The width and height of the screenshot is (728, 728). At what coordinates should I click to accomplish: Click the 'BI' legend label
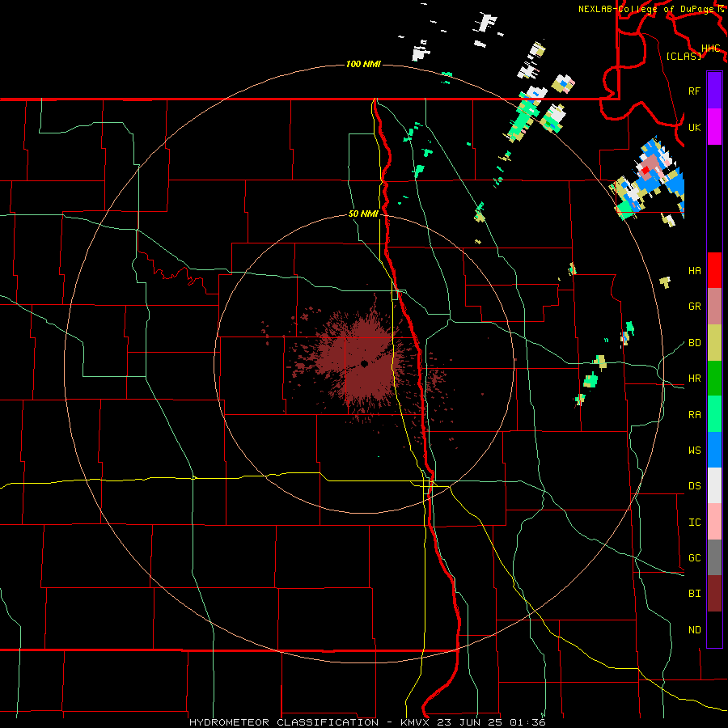point(694,594)
